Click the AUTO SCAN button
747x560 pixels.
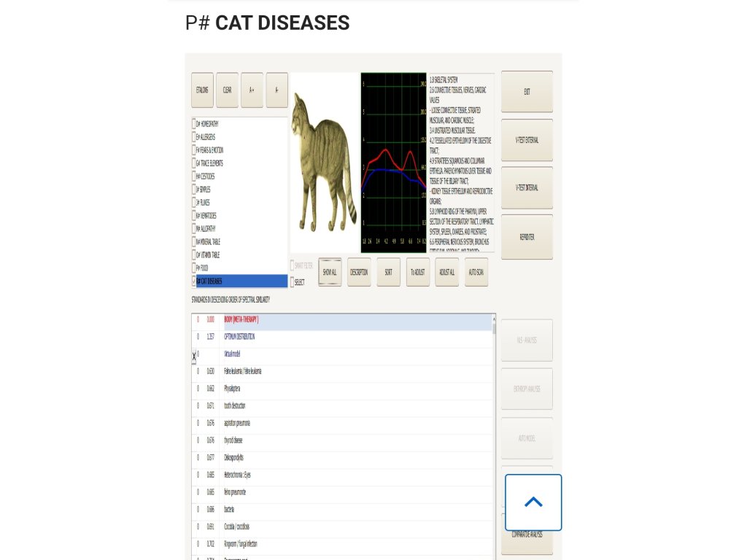tap(476, 272)
